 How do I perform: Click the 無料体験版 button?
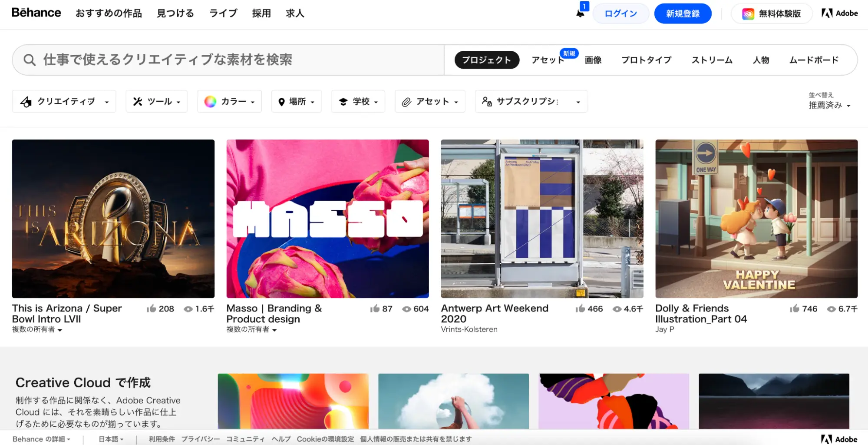772,13
